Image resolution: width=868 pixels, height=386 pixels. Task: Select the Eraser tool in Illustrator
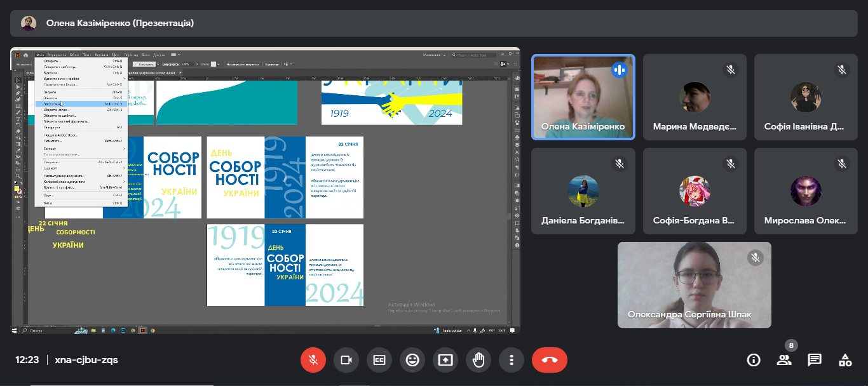tap(18, 131)
